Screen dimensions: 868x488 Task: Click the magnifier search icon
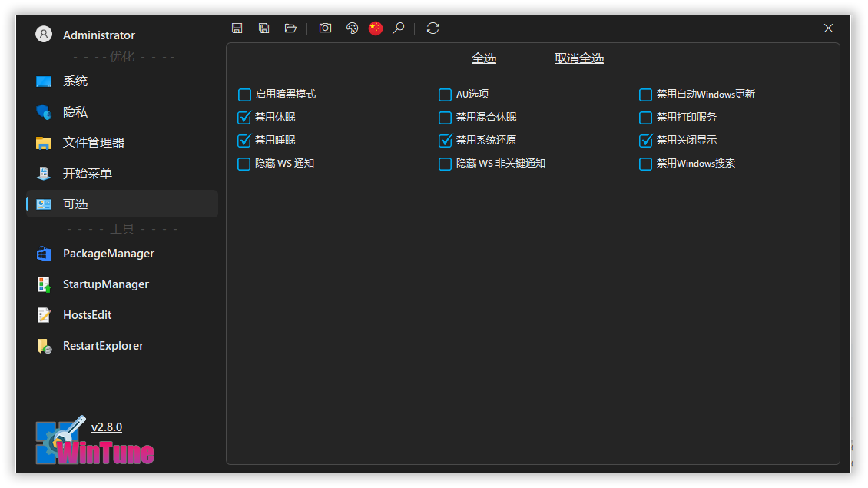click(x=399, y=28)
